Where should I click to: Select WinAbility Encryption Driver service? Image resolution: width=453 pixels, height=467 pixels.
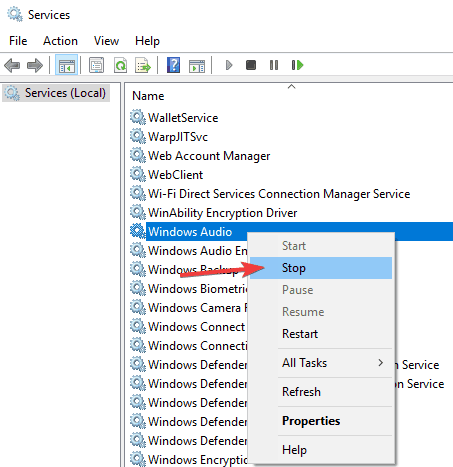222,213
